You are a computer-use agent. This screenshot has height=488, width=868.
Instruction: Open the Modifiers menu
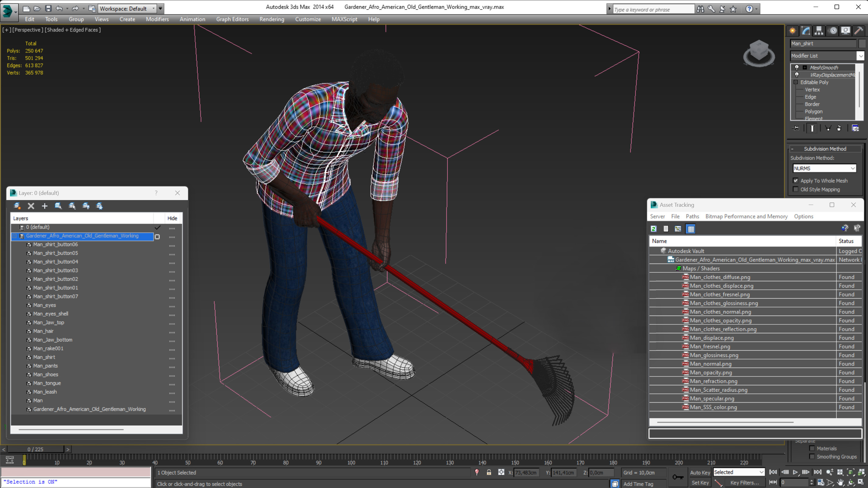tap(157, 19)
